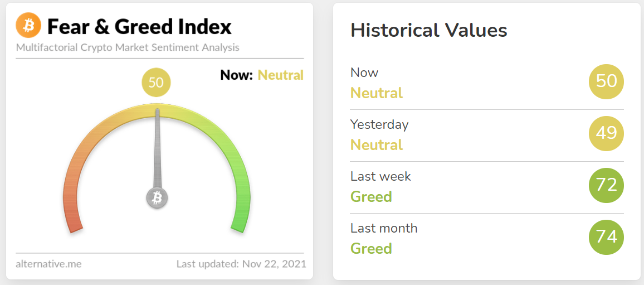
Task: Click the Fear & Greed Index title
Action: 140,27
